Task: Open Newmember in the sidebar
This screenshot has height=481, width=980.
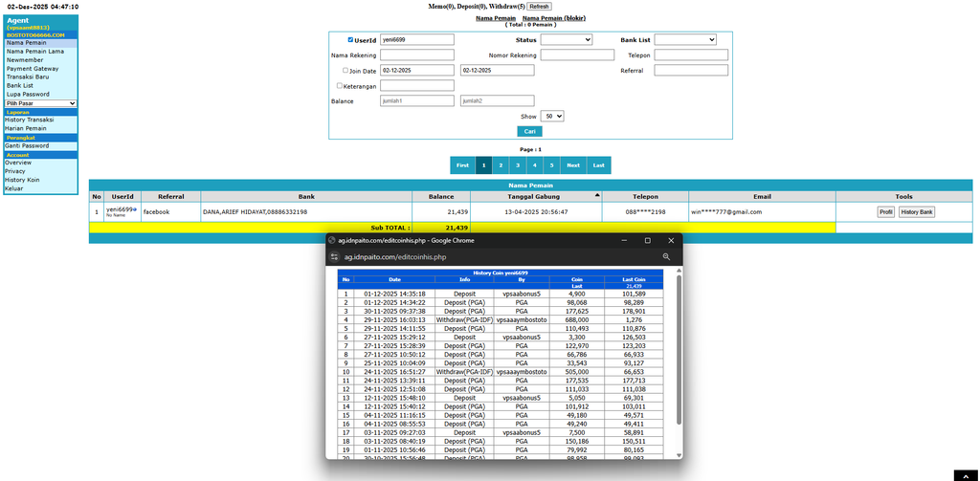Action: [25, 60]
